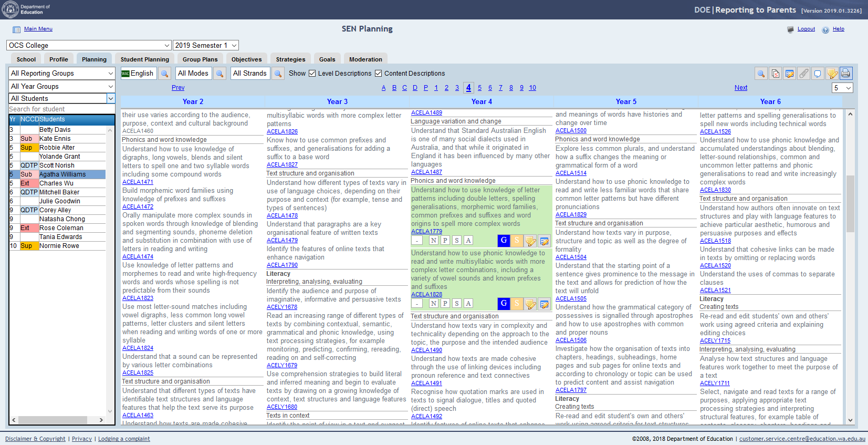
Task: Select the N rating box for ACELA1779
Action: tap(433, 241)
